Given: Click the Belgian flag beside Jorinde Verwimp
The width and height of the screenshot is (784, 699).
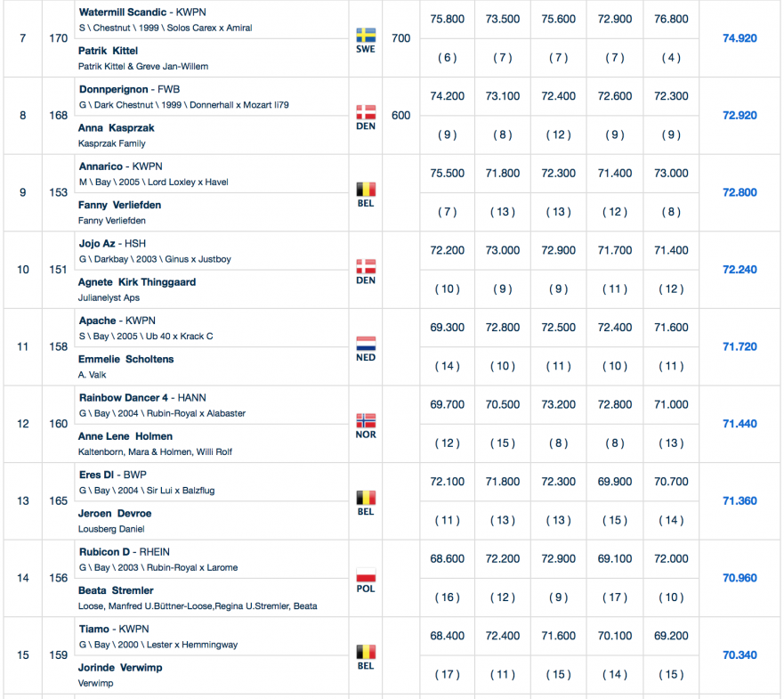Looking at the screenshot, I should click(x=365, y=652).
